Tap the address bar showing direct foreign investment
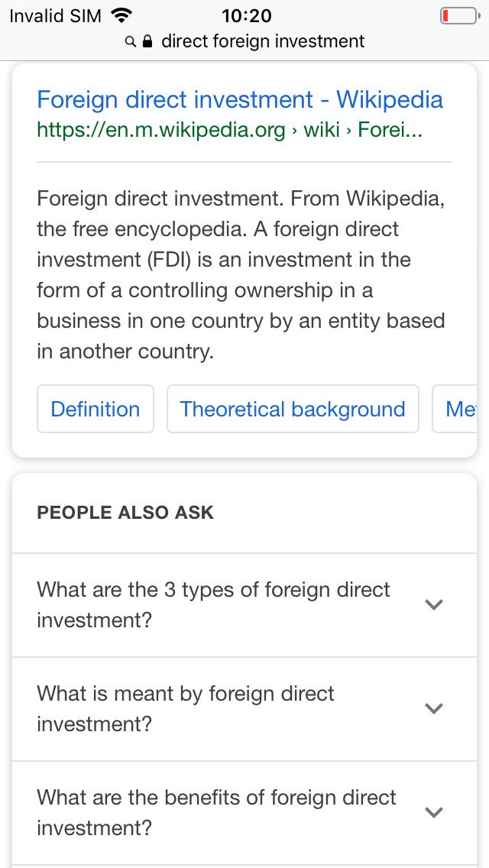 click(244, 41)
